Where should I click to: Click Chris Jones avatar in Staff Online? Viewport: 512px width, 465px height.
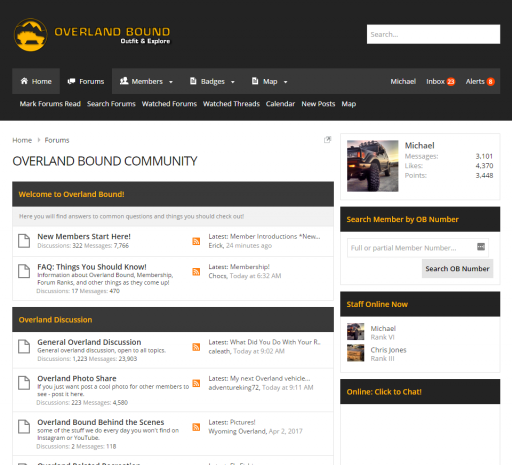(x=355, y=353)
